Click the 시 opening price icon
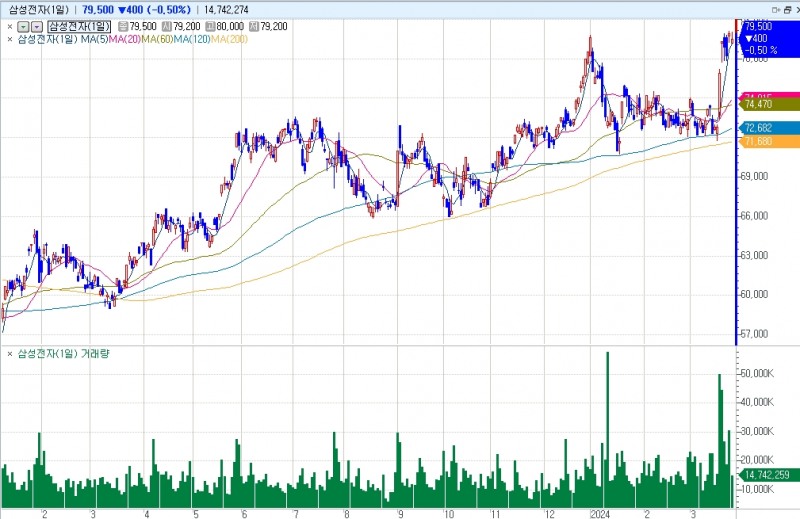 coord(166,27)
